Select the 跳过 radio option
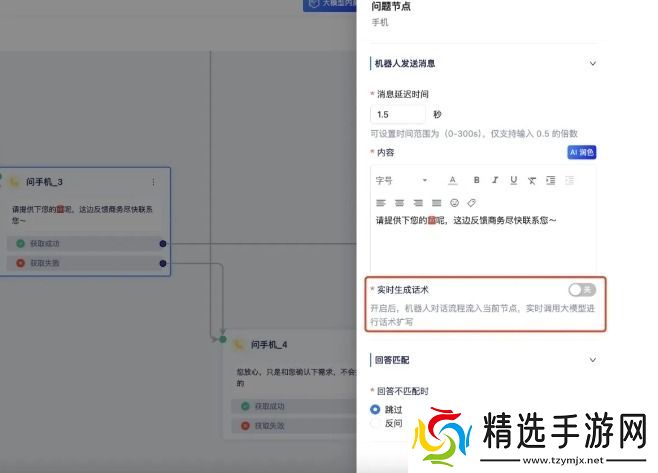The height and width of the screenshot is (473, 658). [x=375, y=409]
